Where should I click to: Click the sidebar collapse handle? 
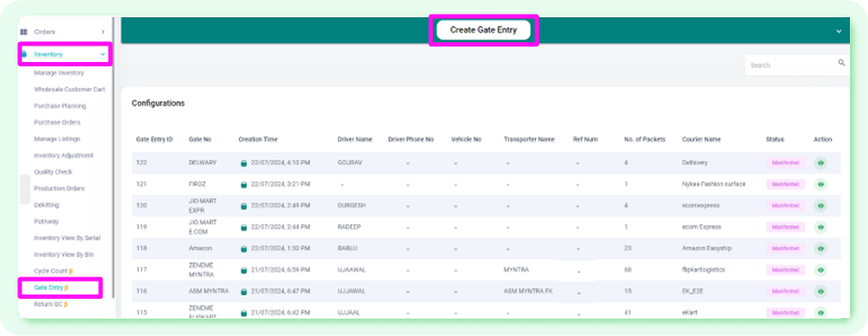(x=25, y=190)
